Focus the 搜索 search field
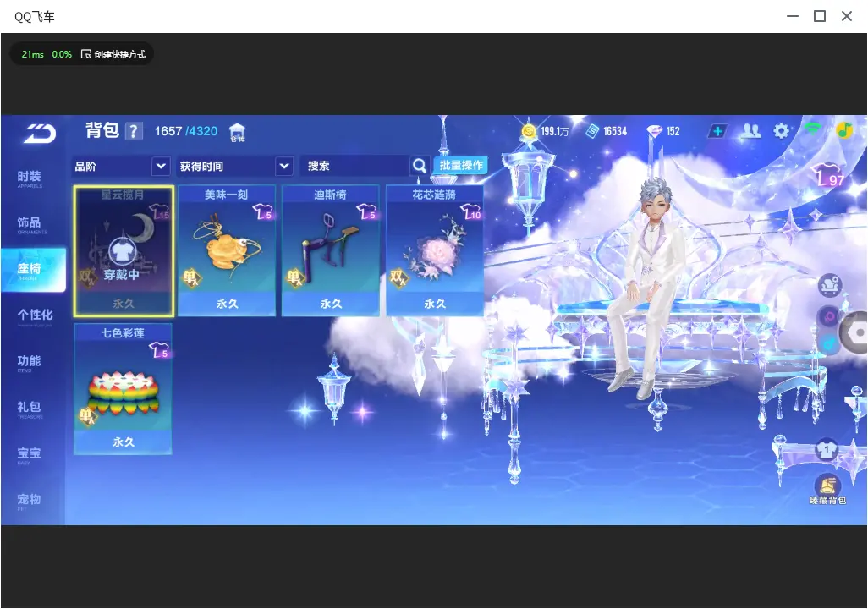The width and height of the screenshot is (868, 609). (354, 166)
